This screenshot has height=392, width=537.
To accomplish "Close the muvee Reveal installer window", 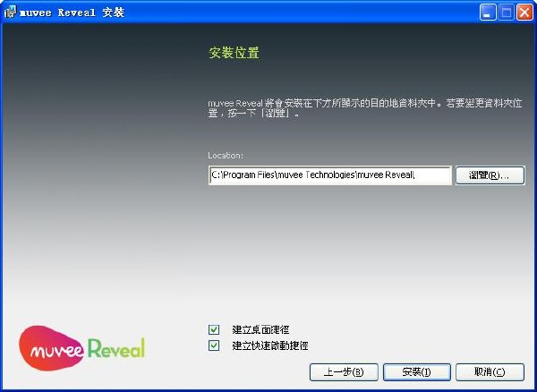I will coord(524,13).
